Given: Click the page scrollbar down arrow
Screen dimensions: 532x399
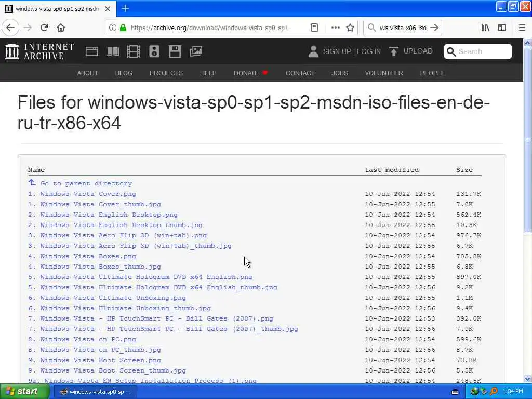Looking at the screenshot, I should 527,379.
